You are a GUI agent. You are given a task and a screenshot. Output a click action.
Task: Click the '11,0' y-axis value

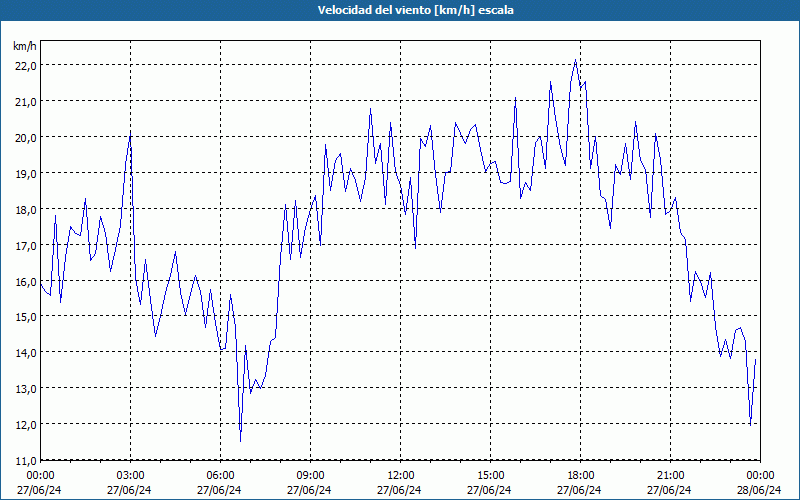point(25,461)
